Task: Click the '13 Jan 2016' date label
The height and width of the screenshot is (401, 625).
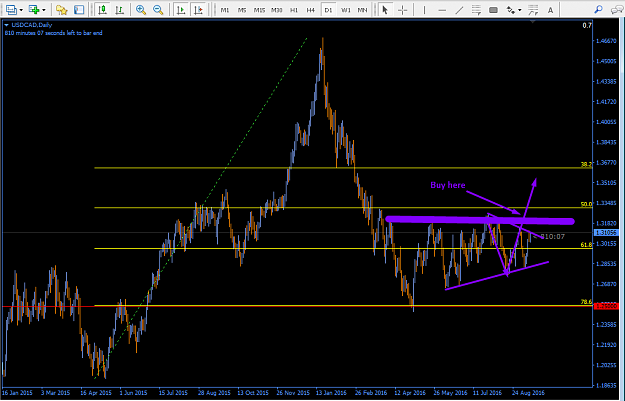Action: [x=331, y=393]
